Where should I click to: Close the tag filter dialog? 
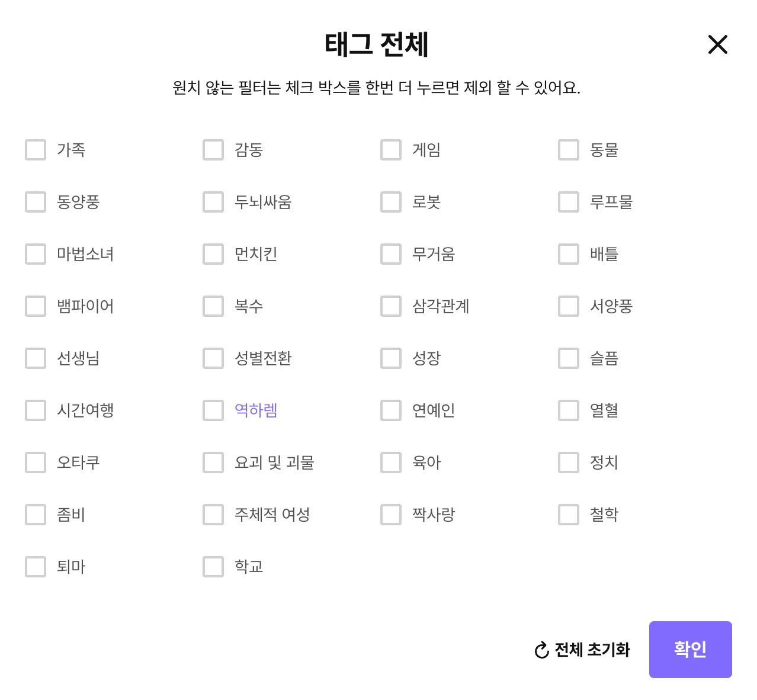point(717,44)
